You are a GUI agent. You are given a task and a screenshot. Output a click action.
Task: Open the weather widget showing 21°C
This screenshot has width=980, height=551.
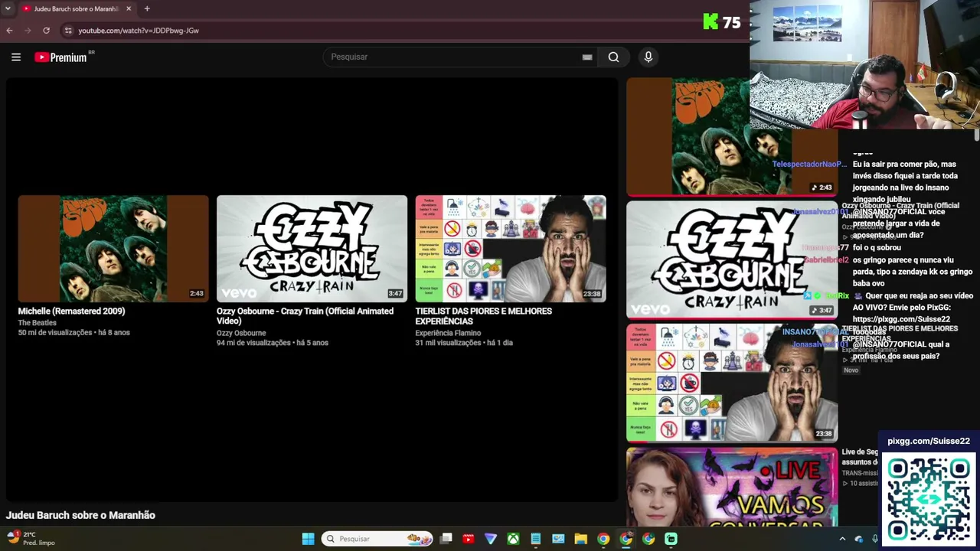31,539
